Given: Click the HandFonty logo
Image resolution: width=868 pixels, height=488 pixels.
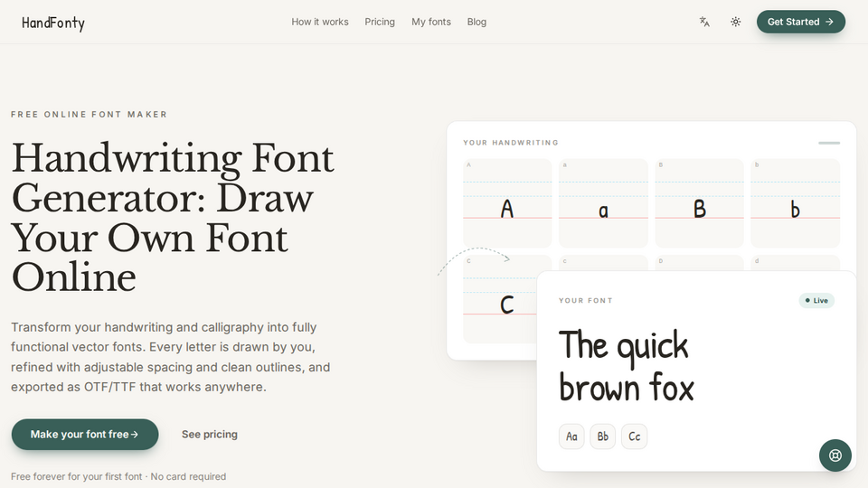Looking at the screenshot, I should point(53,23).
